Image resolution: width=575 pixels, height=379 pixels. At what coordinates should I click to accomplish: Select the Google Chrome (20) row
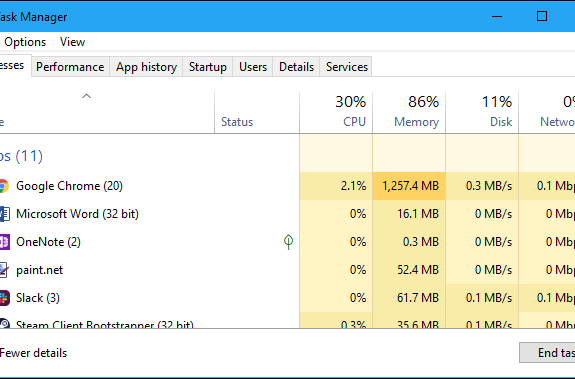(x=288, y=186)
